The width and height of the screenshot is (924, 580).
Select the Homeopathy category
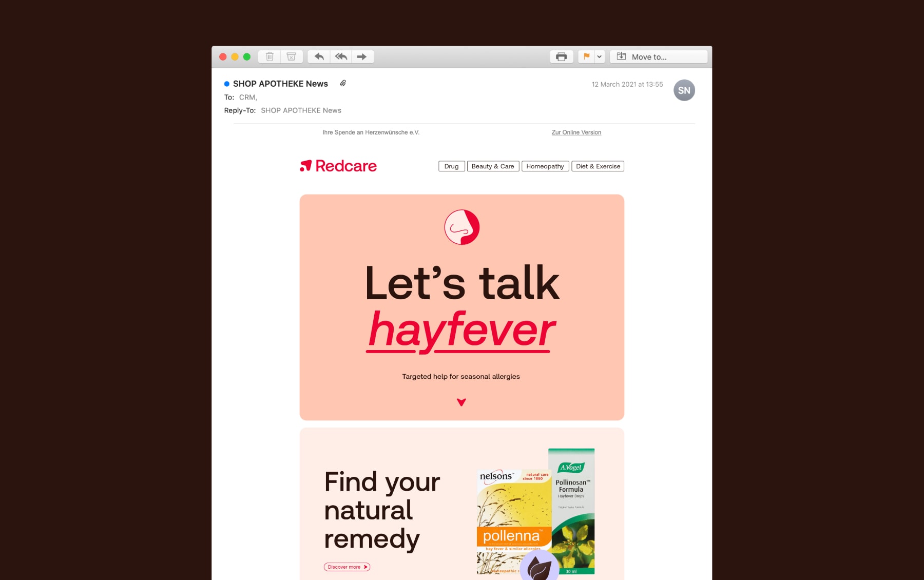pyautogui.click(x=545, y=166)
